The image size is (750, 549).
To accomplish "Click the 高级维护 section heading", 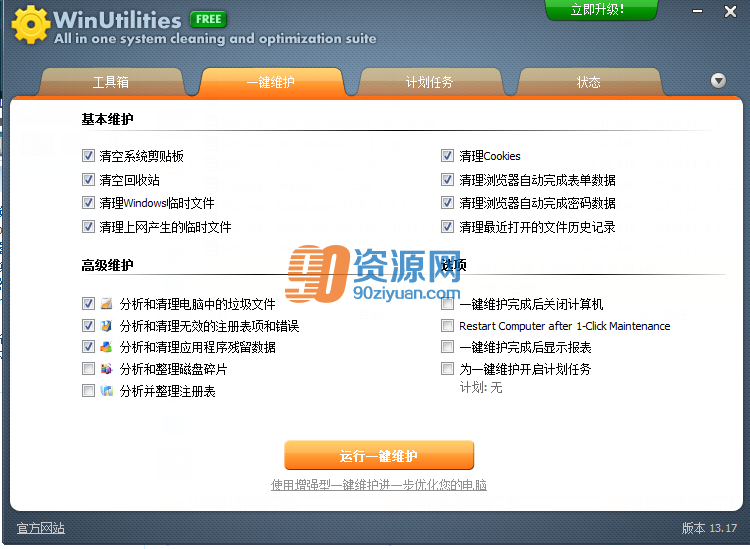I will pyautogui.click(x=107, y=265).
